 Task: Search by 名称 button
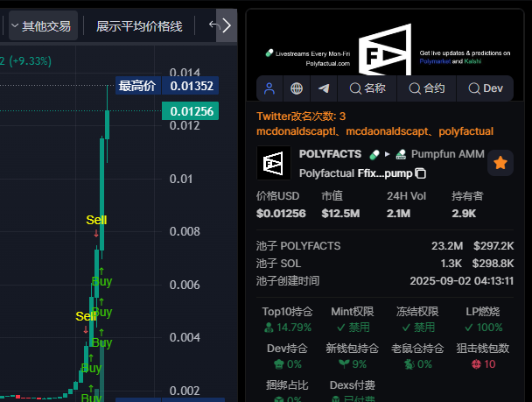pos(367,88)
